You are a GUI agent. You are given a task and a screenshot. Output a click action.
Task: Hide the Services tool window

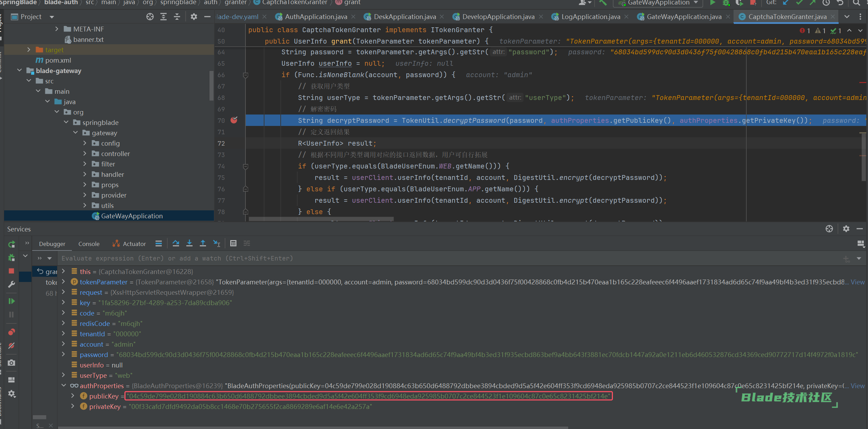[x=860, y=229]
